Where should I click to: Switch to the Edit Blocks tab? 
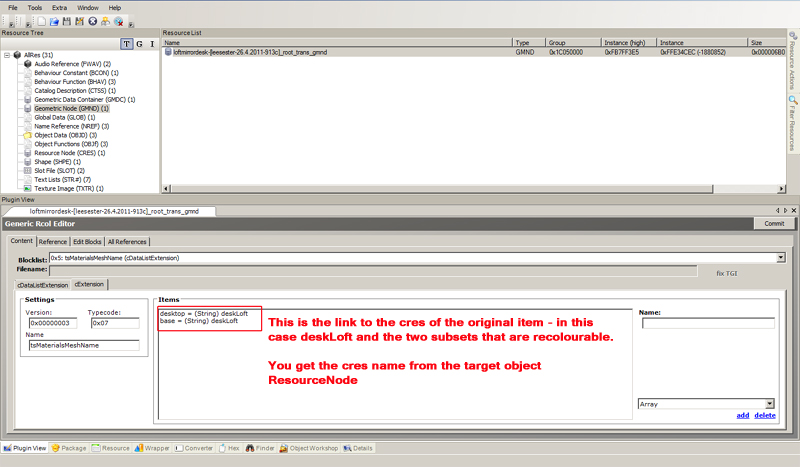coord(88,241)
